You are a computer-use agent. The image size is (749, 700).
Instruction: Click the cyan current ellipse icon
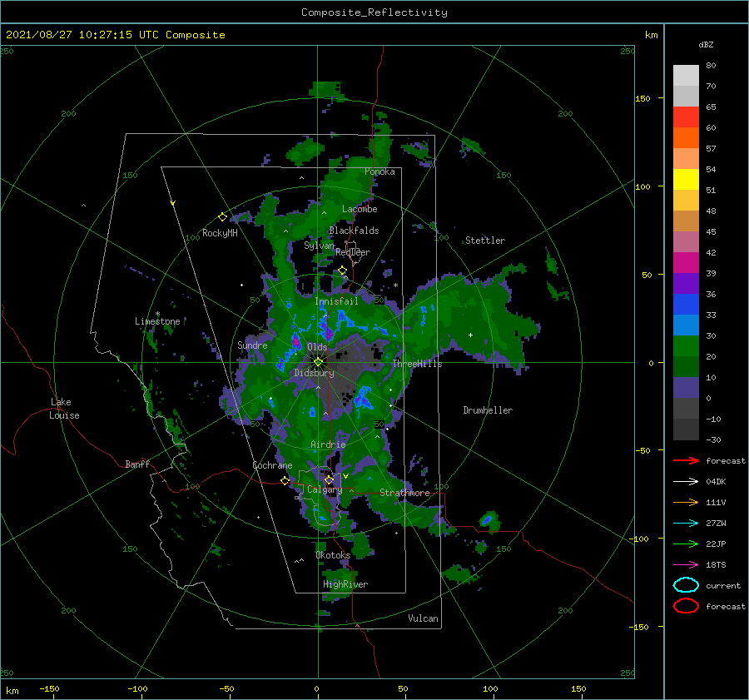(686, 585)
